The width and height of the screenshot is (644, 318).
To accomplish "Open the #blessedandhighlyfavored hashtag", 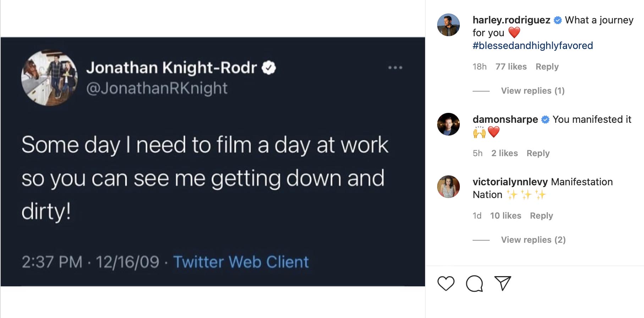I will point(533,45).
